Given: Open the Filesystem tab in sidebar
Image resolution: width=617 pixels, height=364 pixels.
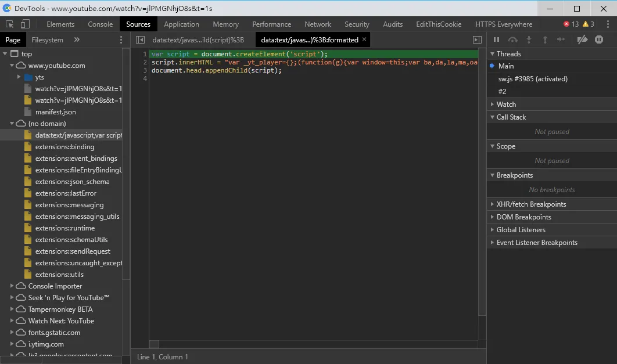Looking at the screenshot, I should click(x=47, y=39).
